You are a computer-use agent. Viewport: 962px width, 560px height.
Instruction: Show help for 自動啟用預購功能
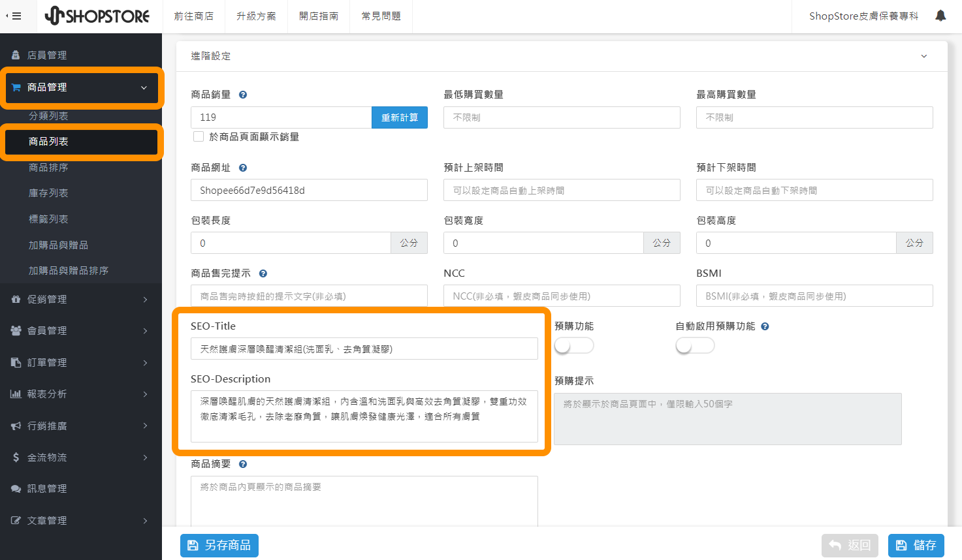click(765, 326)
